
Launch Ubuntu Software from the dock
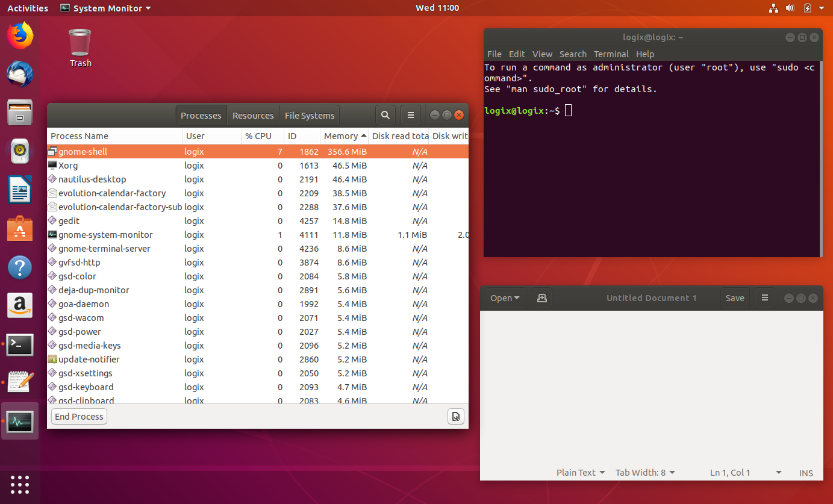(x=20, y=190)
